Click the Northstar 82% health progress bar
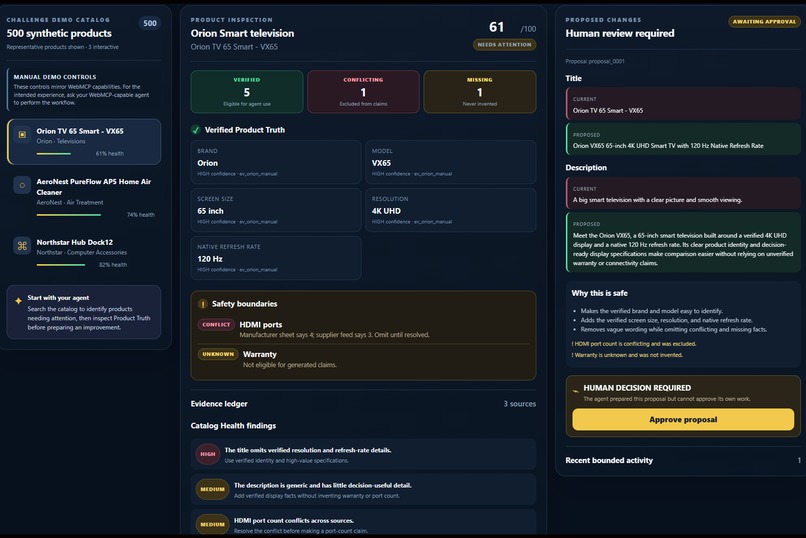 61,265
